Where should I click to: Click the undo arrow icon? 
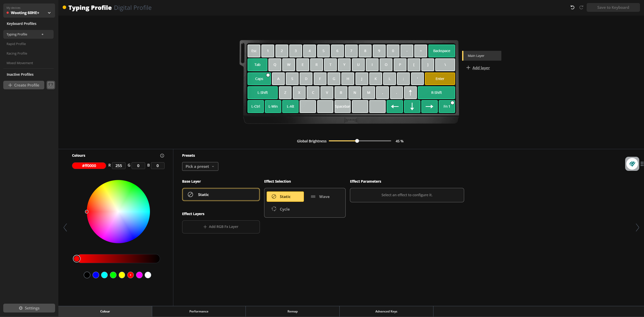[x=572, y=7]
